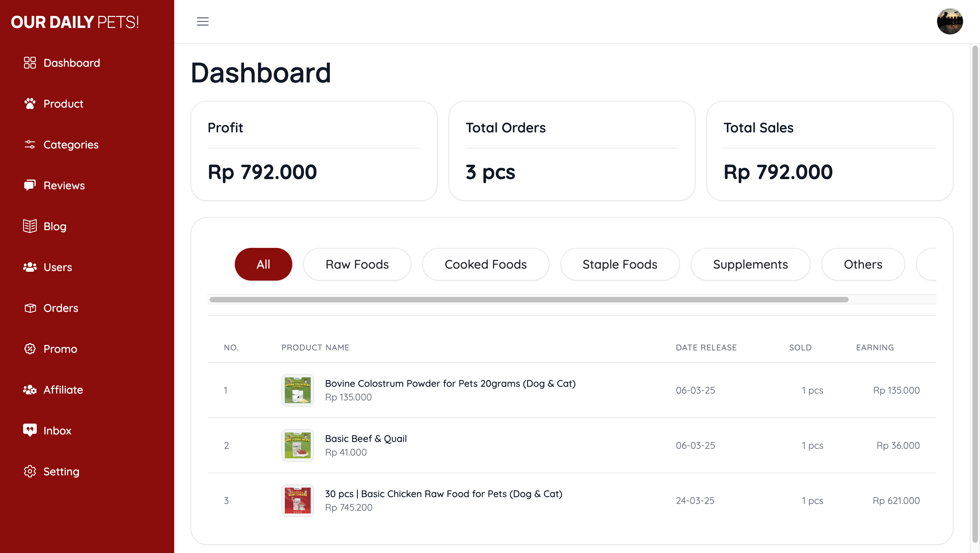Viewport: 980px width, 553px height.
Task: Go to the Users menu item
Action: pos(58,267)
